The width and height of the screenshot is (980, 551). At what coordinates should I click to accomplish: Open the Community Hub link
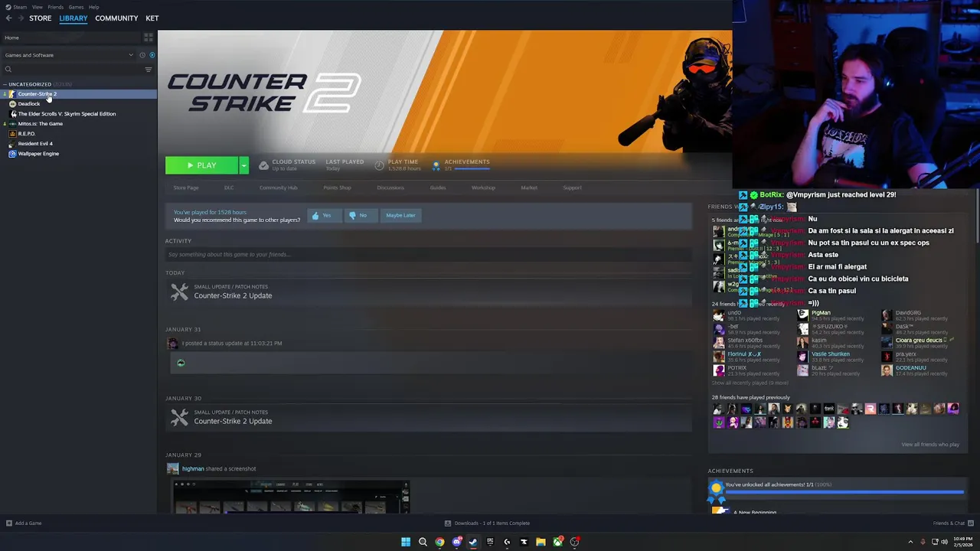278,187
